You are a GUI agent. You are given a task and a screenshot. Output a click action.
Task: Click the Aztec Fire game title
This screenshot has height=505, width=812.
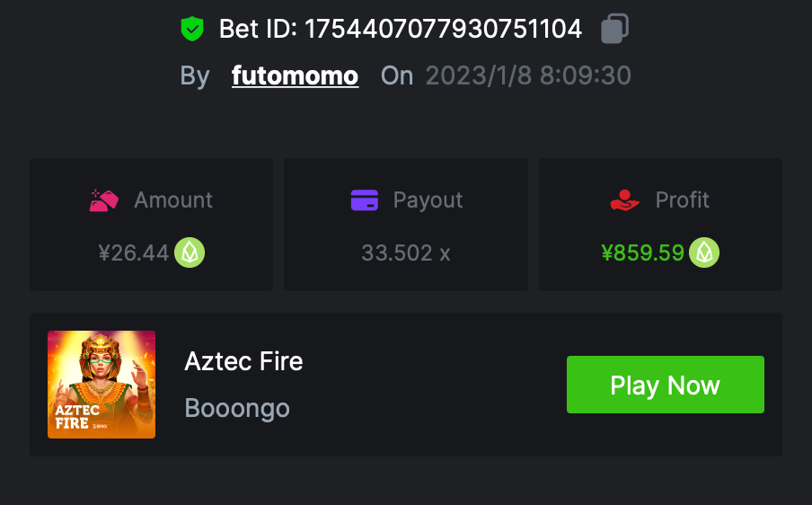tap(243, 361)
